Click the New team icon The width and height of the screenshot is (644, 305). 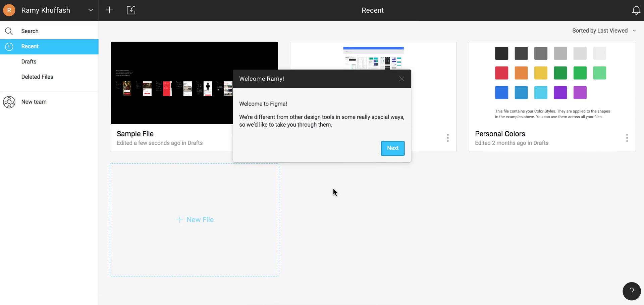9,102
